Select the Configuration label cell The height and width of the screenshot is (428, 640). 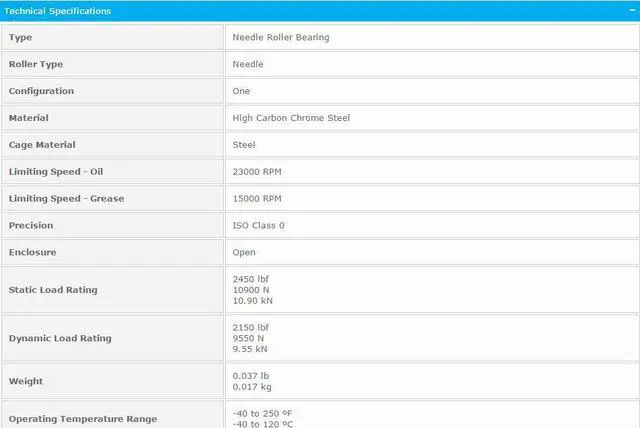coord(41,91)
